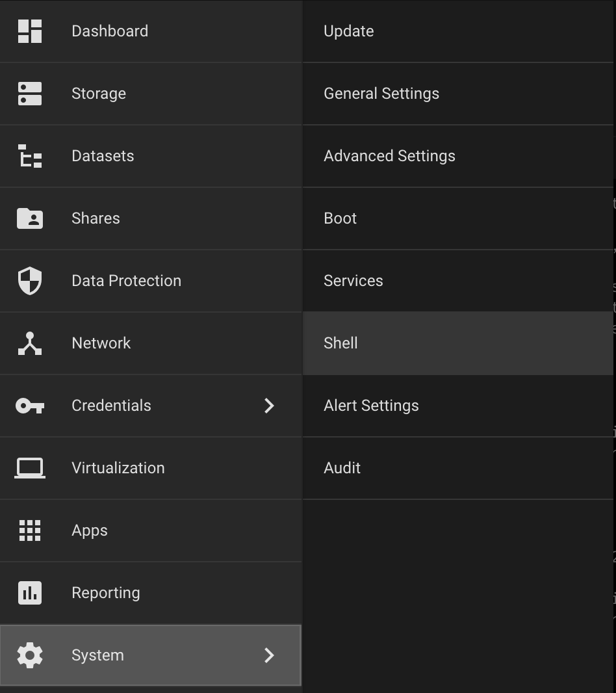Go to Advanced Settings
This screenshot has height=693, width=616.
[389, 156]
